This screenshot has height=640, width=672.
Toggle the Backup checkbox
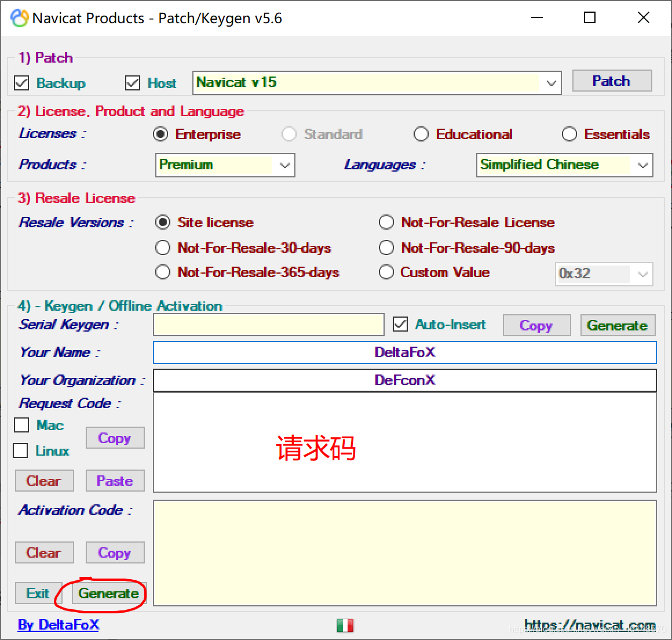pos(21,83)
